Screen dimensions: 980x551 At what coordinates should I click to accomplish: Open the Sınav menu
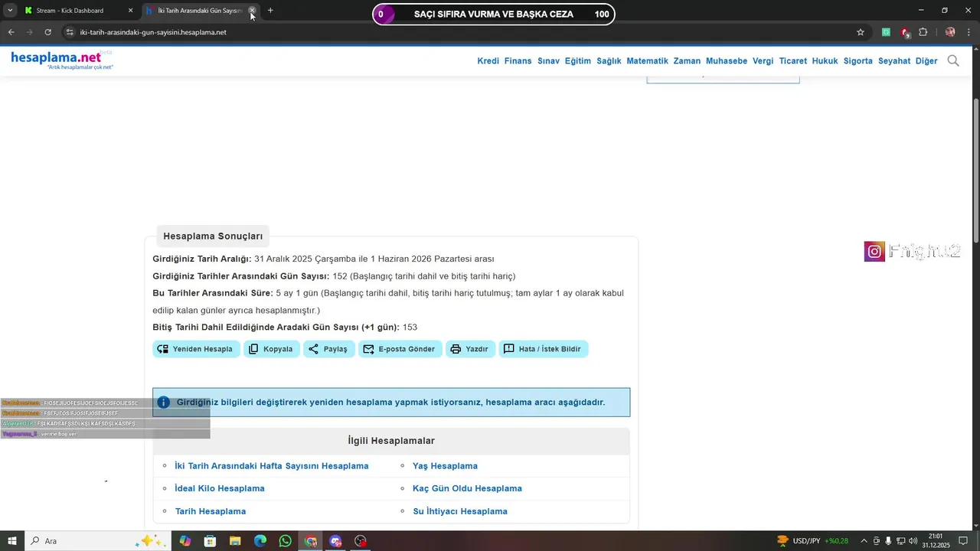(x=548, y=61)
